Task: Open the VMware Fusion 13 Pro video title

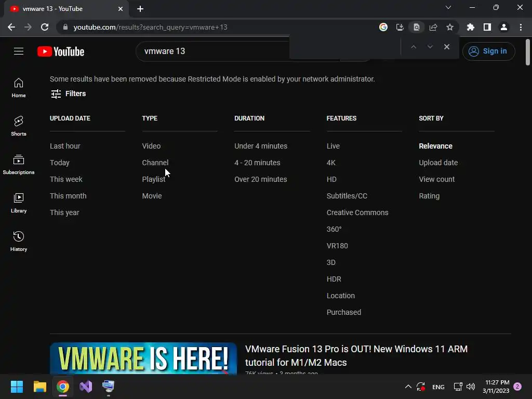Action: coord(356,355)
